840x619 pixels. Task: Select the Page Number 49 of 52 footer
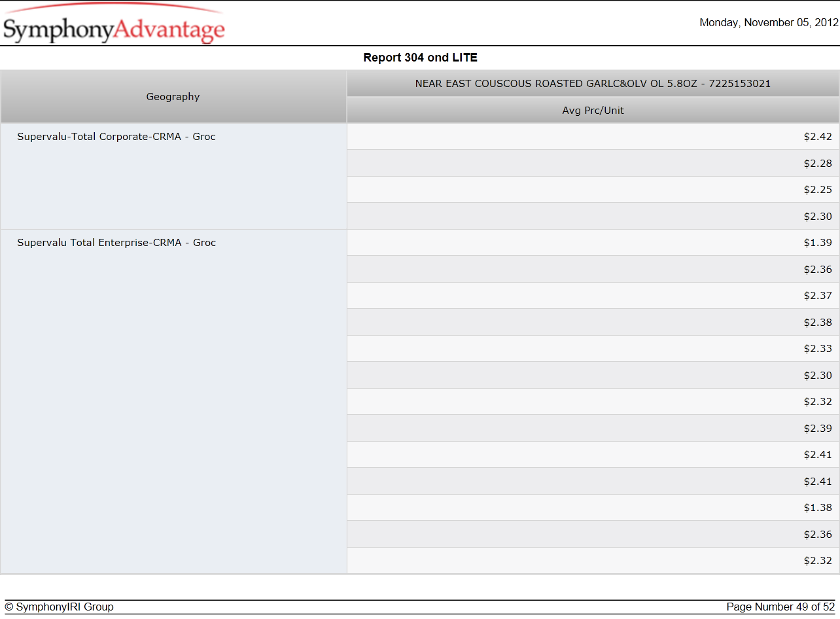[780, 607]
